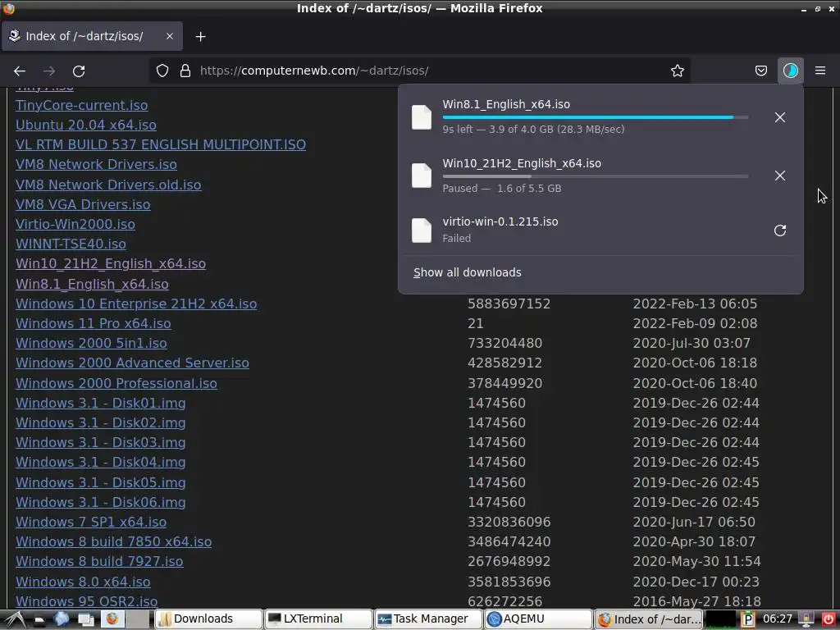Screen dimensions: 840x630
Task: Open VM8 Network Drivers.old.iso link
Action: (108, 185)
